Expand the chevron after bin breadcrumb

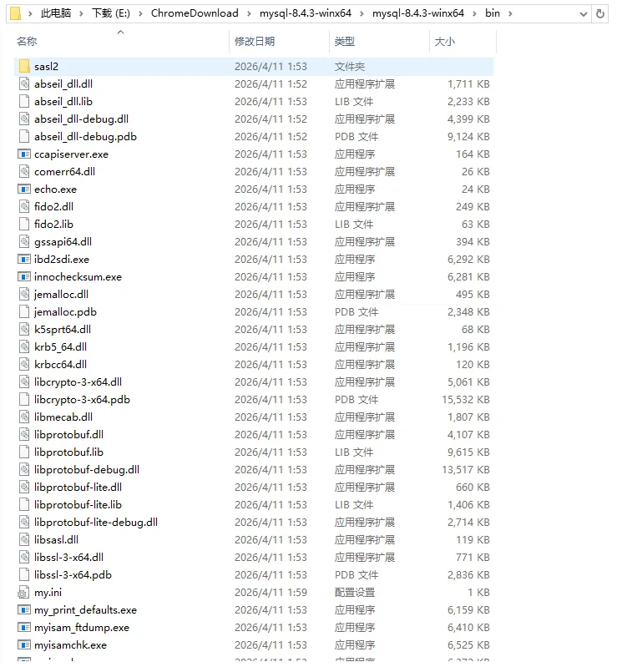(510, 13)
